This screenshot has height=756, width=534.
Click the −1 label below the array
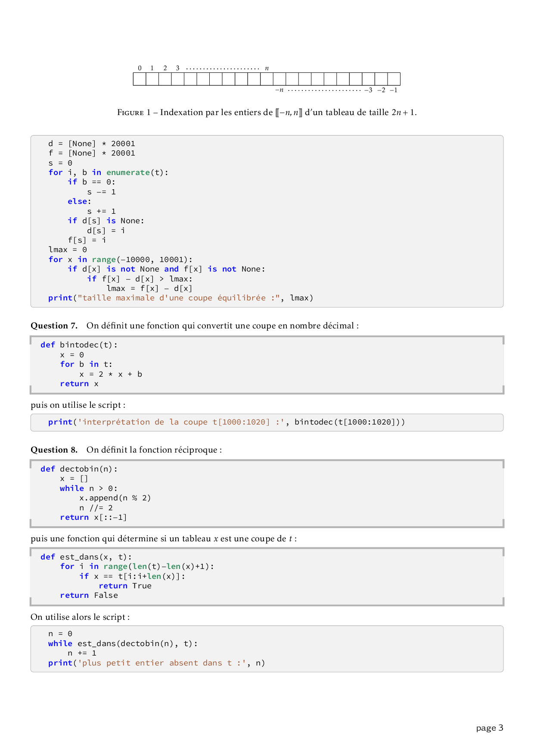click(394, 90)
